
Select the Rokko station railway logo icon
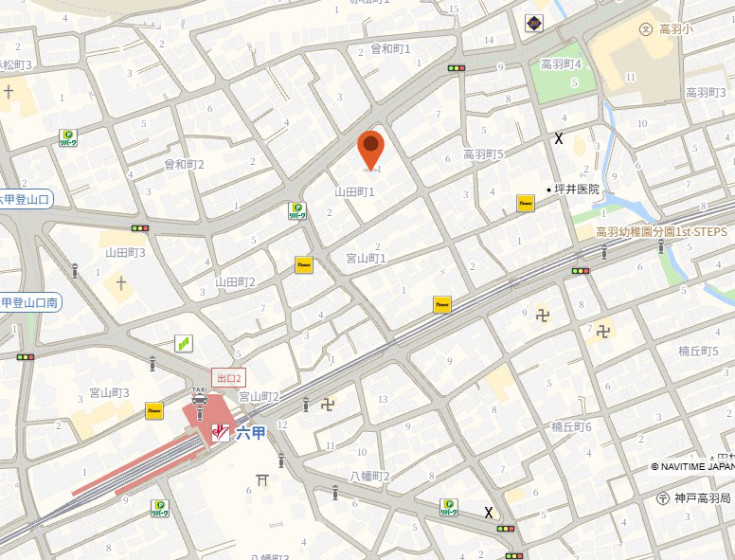(x=220, y=432)
